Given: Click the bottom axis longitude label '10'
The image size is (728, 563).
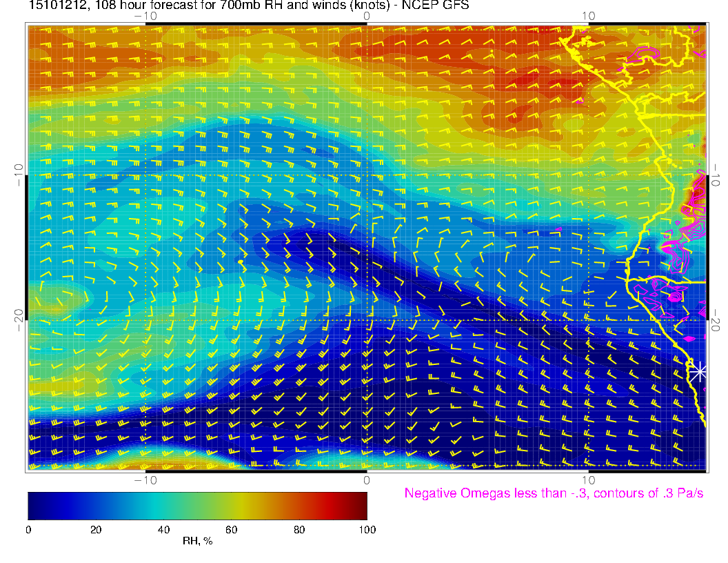Looking at the screenshot, I should point(588,480).
